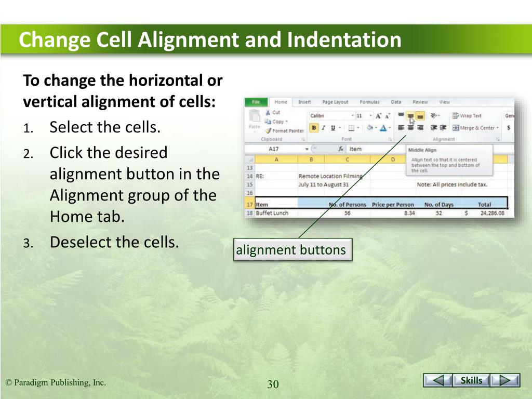
Task: Click the Cut scissors command
Action: (273, 112)
